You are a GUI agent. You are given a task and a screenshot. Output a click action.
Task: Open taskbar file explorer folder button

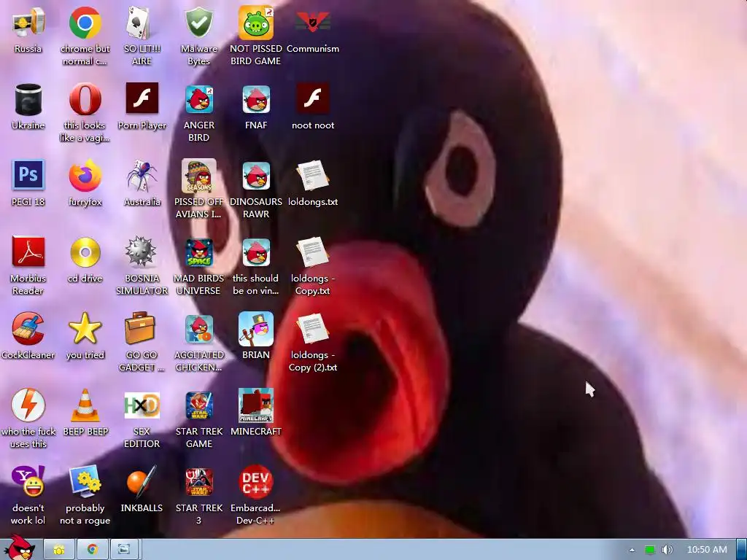pos(59,550)
